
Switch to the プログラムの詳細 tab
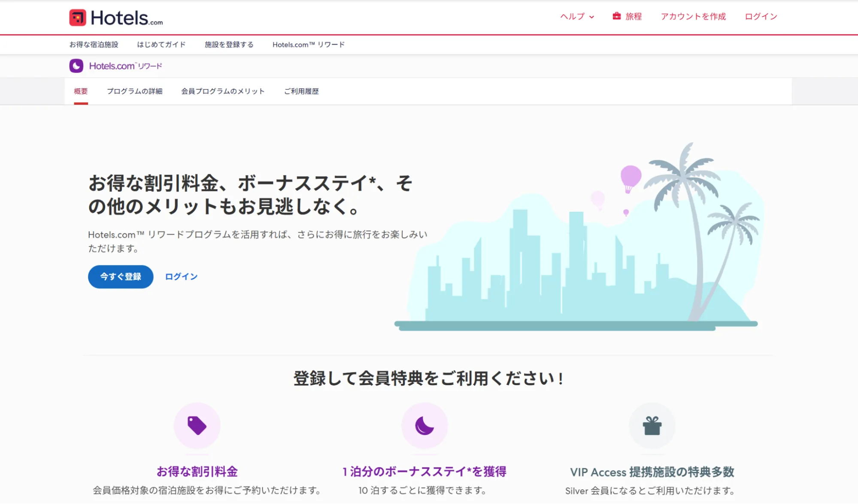coord(135,91)
